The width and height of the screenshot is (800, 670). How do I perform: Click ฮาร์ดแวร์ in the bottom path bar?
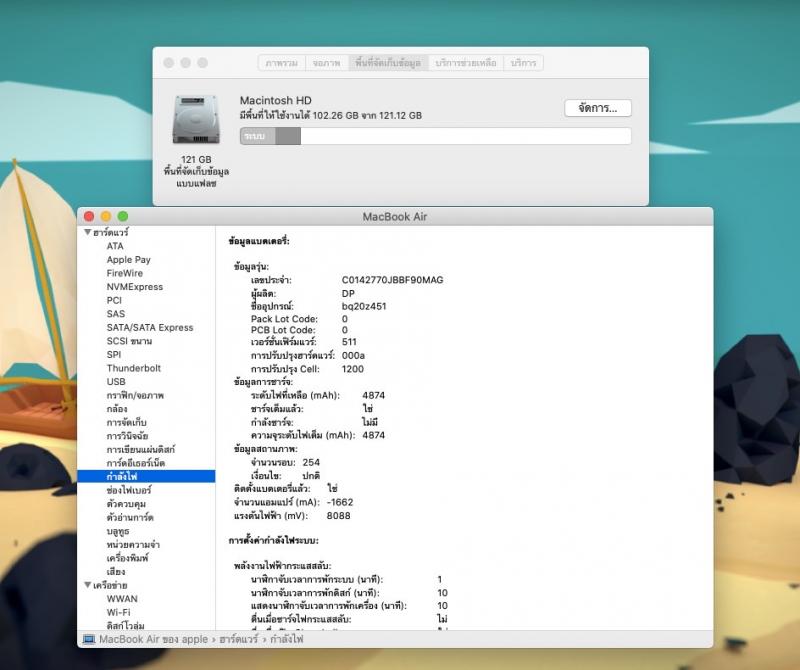click(239, 639)
